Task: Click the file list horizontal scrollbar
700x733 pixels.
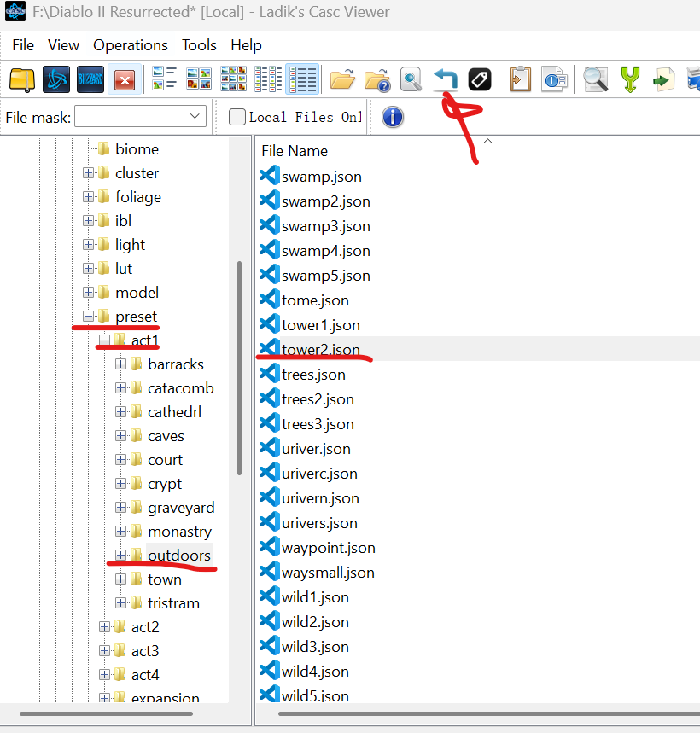Action: click(x=488, y=713)
